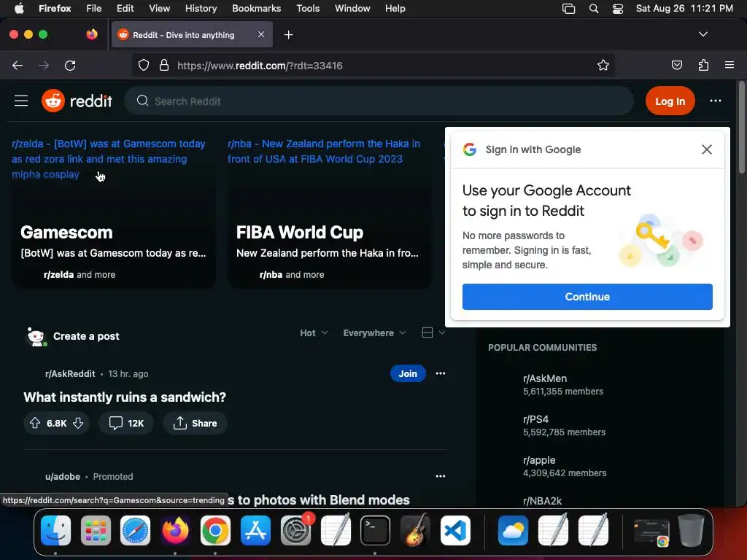Open the card view layout dropdown
Screen dimensions: 747x560
(x=433, y=332)
